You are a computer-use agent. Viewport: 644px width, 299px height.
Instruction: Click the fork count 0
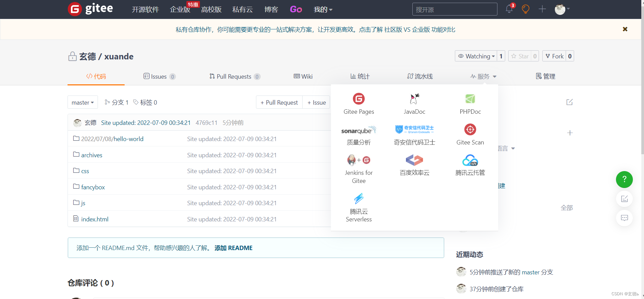pos(570,56)
